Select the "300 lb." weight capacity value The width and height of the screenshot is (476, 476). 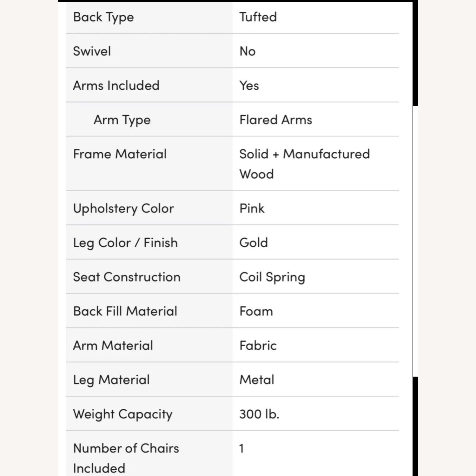[x=259, y=414]
